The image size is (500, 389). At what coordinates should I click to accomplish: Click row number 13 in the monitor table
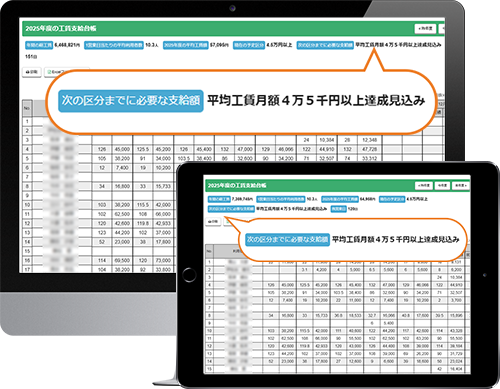[x=27, y=232]
